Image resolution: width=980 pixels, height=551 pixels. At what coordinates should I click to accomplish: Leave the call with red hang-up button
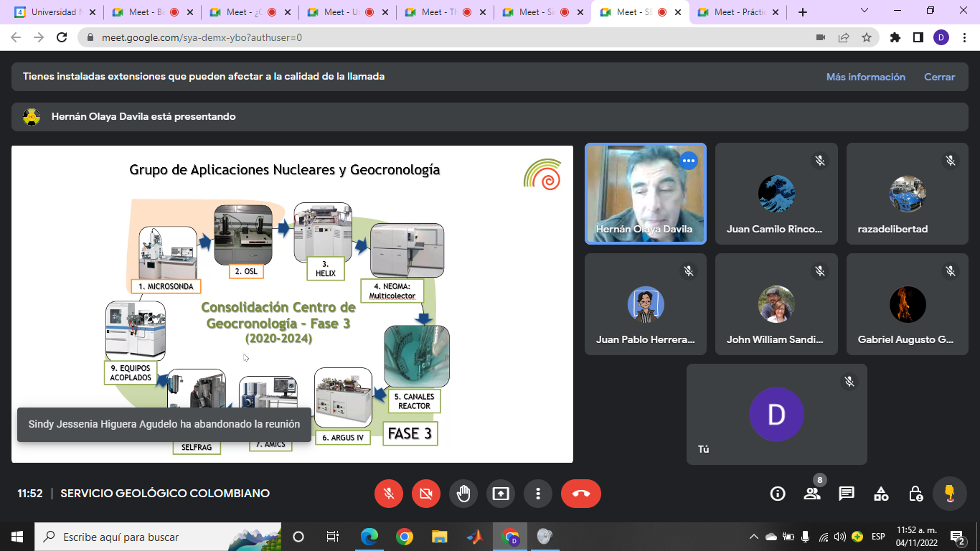tap(581, 494)
